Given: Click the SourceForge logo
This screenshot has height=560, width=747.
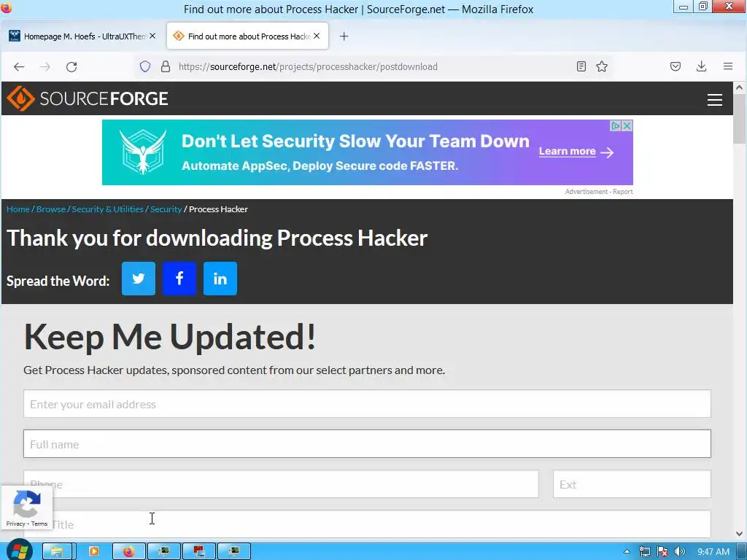Looking at the screenshot, I should (88, 98).
